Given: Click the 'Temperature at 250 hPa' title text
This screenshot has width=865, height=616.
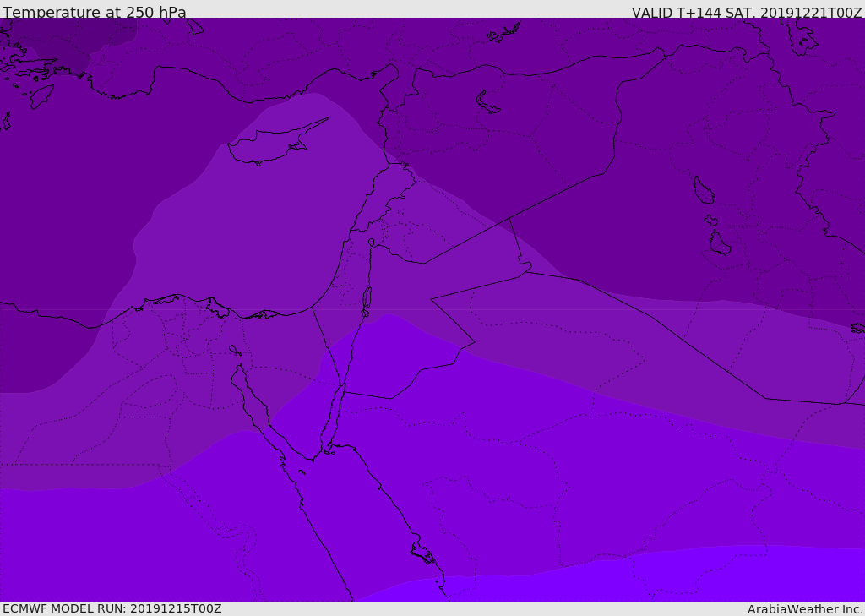Looking at the screenshot, I should (x=95, y=12).
